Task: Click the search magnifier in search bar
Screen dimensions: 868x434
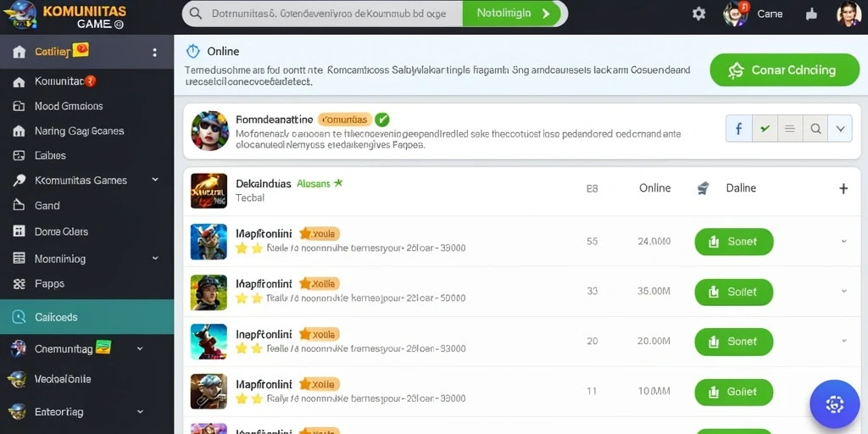Action: pos(196,14)
